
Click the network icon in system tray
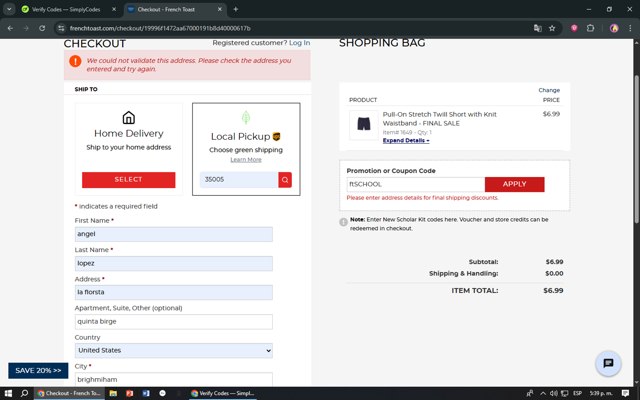click(x=564, y=393)
